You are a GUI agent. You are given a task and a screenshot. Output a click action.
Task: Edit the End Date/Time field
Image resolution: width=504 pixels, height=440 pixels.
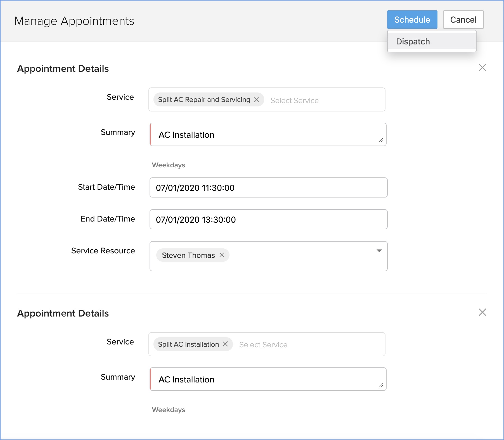268,220
